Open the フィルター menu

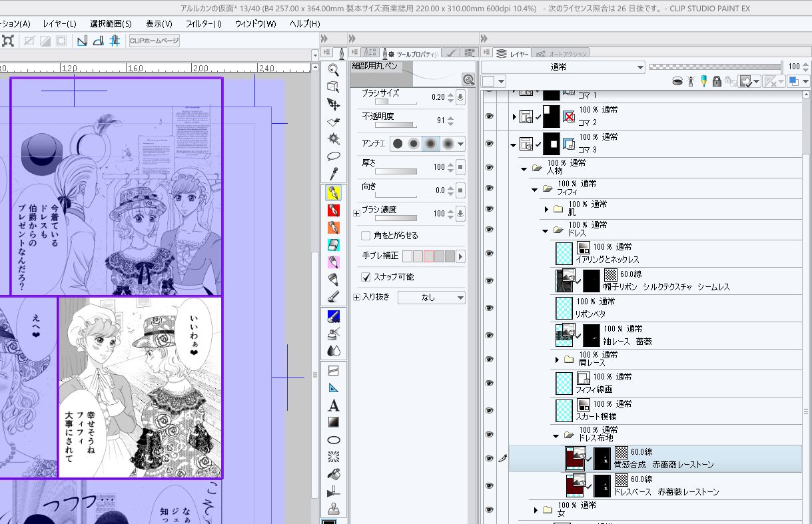click(x=203, y=23)
